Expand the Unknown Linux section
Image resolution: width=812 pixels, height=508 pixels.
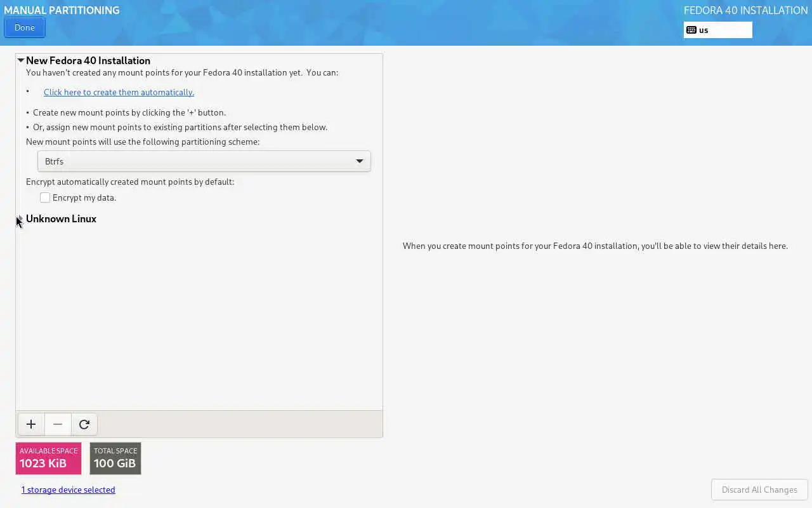(x=20, y=218)
